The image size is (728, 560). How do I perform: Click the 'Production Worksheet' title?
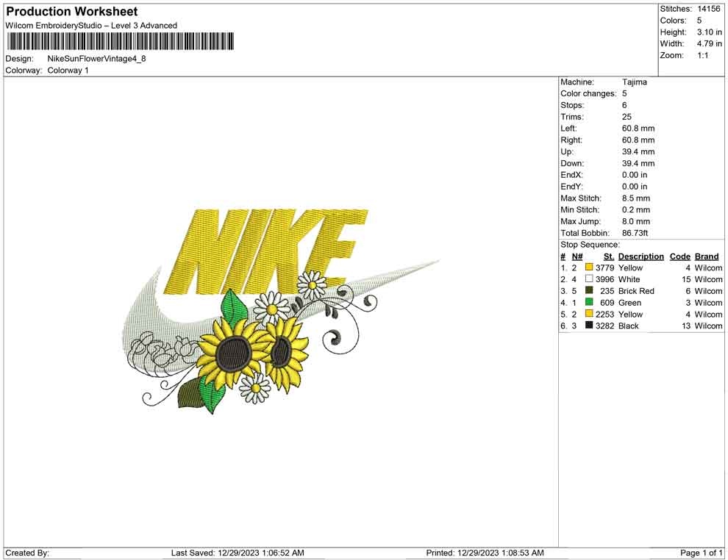pyautogui.click(x=72, y=11)
